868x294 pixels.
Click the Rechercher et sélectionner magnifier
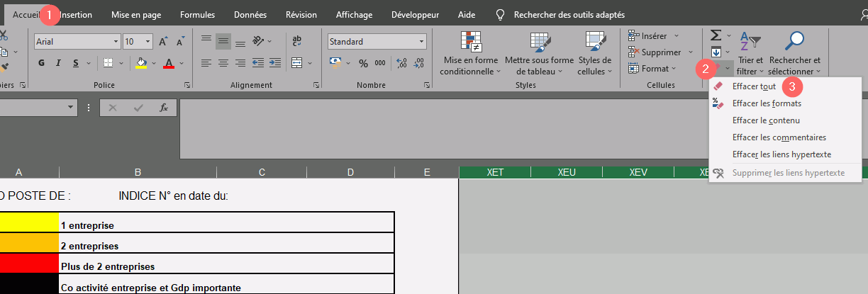point(795,43)
